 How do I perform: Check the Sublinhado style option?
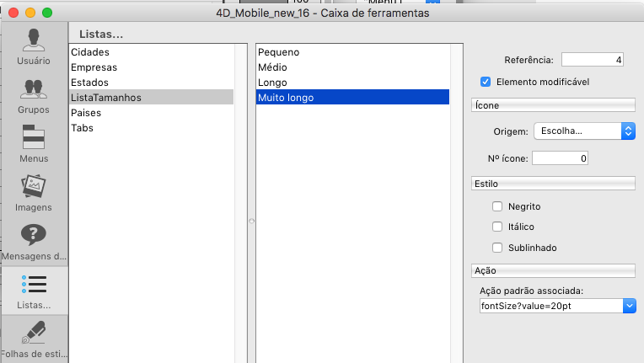pos(497,248)
